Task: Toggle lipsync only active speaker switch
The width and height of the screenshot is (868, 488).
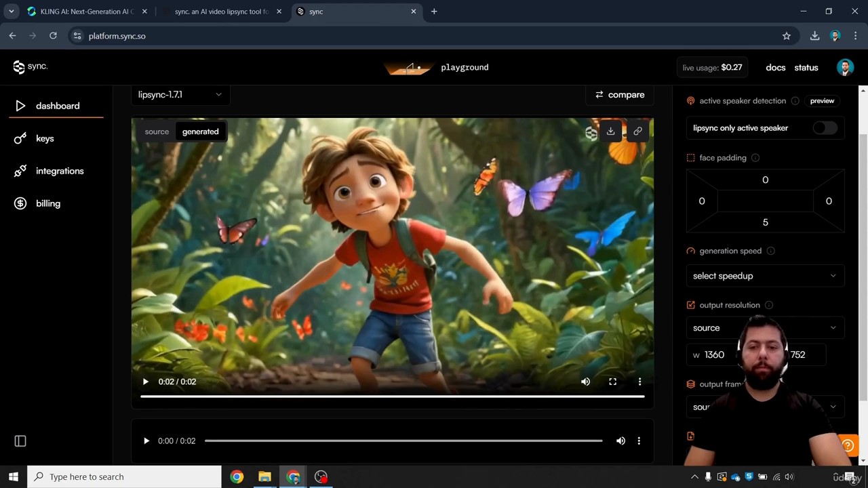Action: (825, 128)
